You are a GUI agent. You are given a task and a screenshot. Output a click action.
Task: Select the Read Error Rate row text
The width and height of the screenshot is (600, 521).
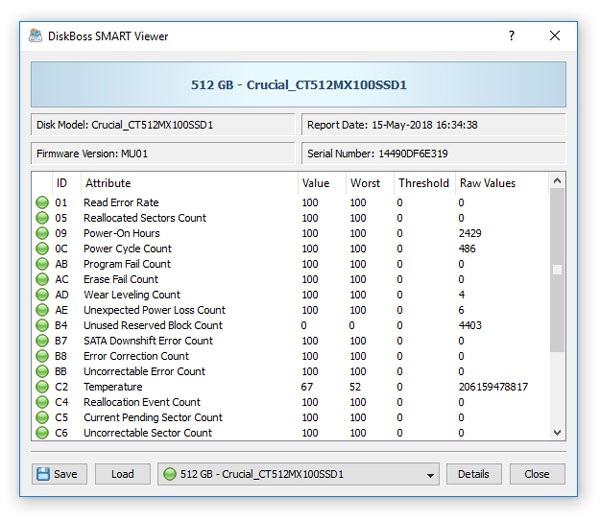[x=121, y=202]
